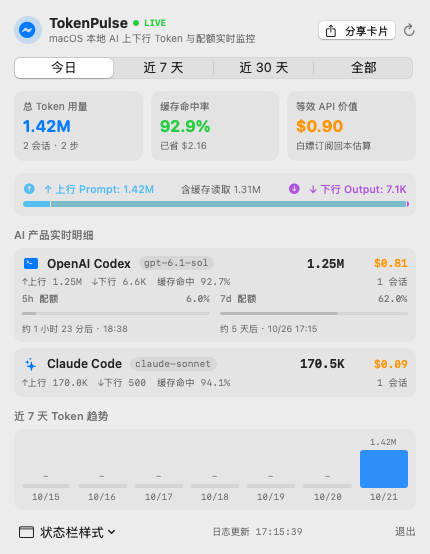
Task: Click the Claude 缓存命中 94.1% value
Action: pos(194,383)
